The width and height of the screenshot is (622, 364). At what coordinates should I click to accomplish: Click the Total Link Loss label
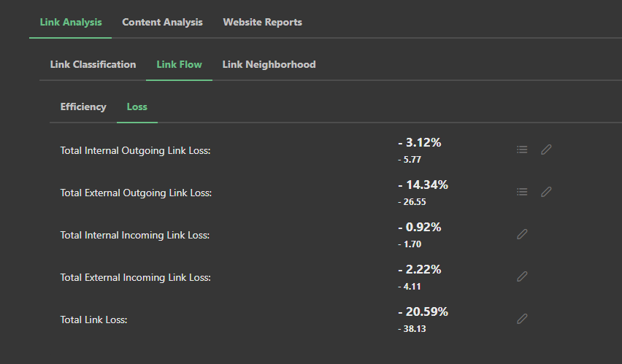pyautogui.click(x=93, y=320)
